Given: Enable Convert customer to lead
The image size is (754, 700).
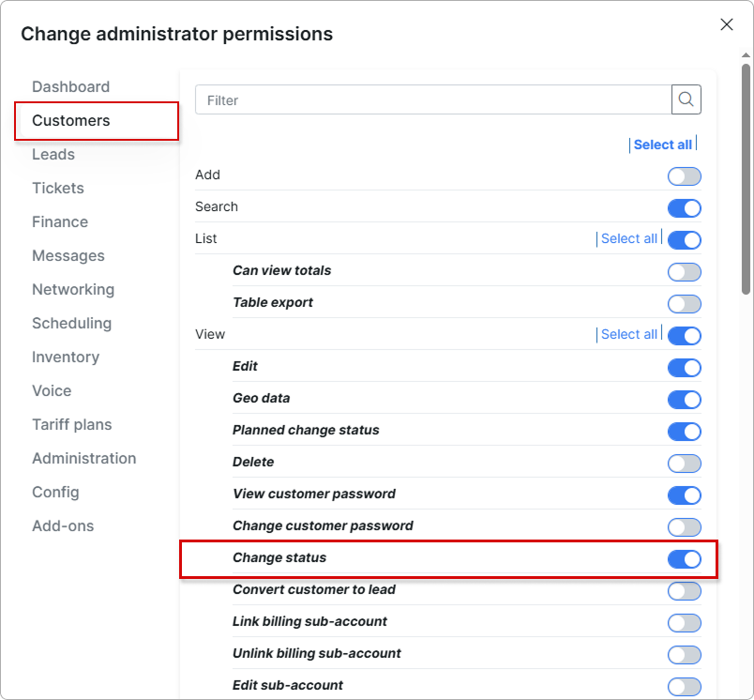Looking at the screenshot, I should tap(685, 591).
